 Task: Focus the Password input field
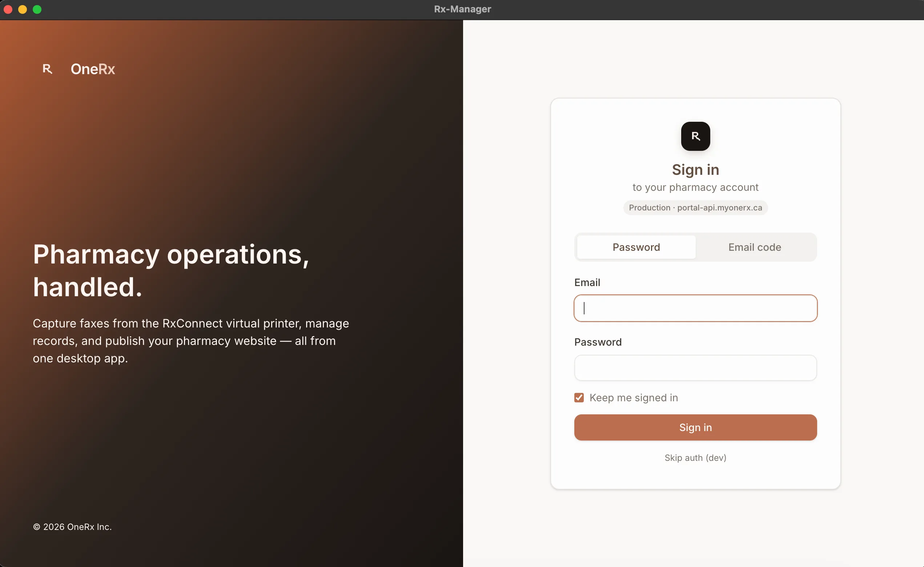pos(695,368)
